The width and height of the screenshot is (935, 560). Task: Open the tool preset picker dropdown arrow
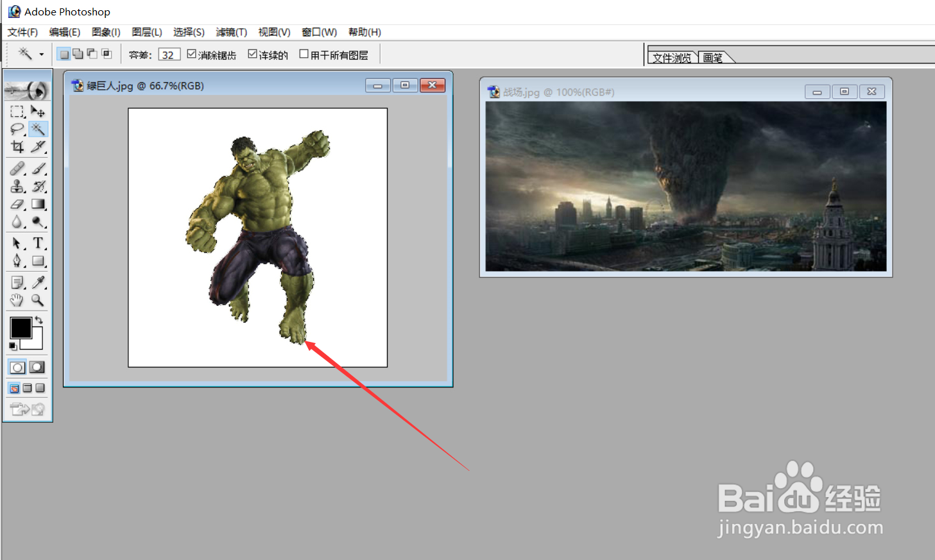(x=42, y=55)
